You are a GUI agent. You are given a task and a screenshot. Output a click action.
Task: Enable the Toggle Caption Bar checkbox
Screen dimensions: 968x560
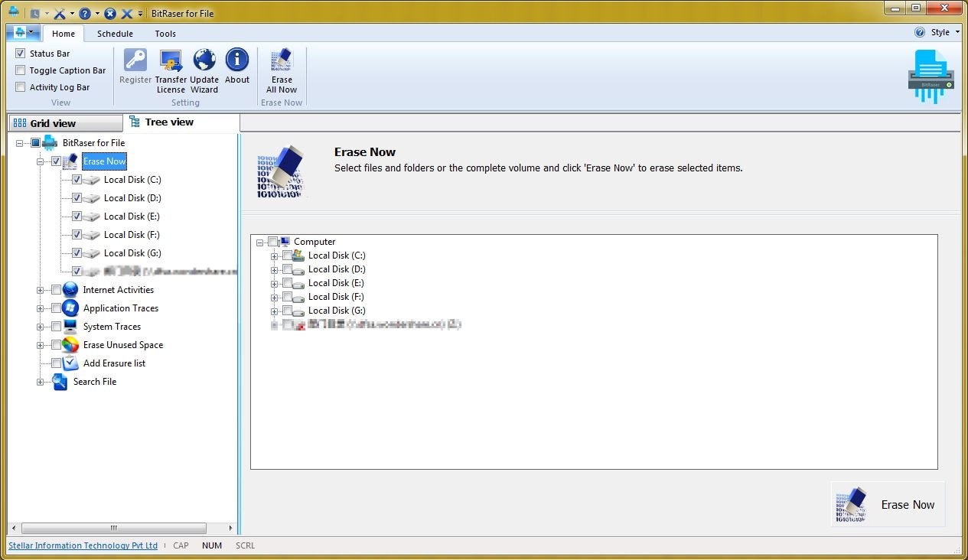[21, 70]
